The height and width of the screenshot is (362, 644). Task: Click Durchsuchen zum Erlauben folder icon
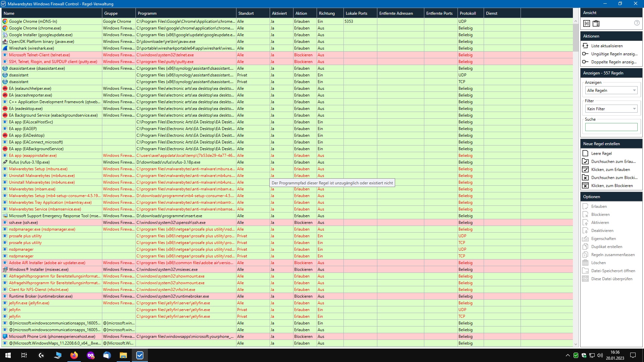(585, 161)
